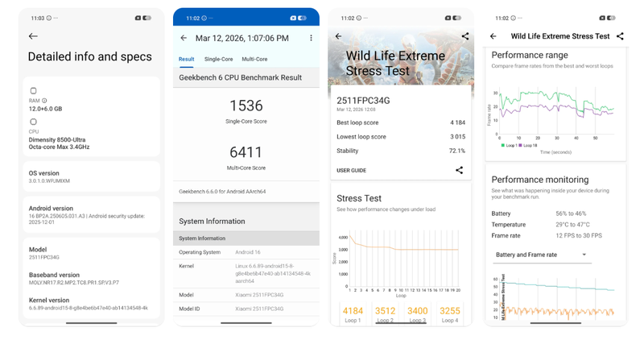Tap back arrow on Detailed info and specs
Screen dimensions: 644x340
tap(33, 36)
